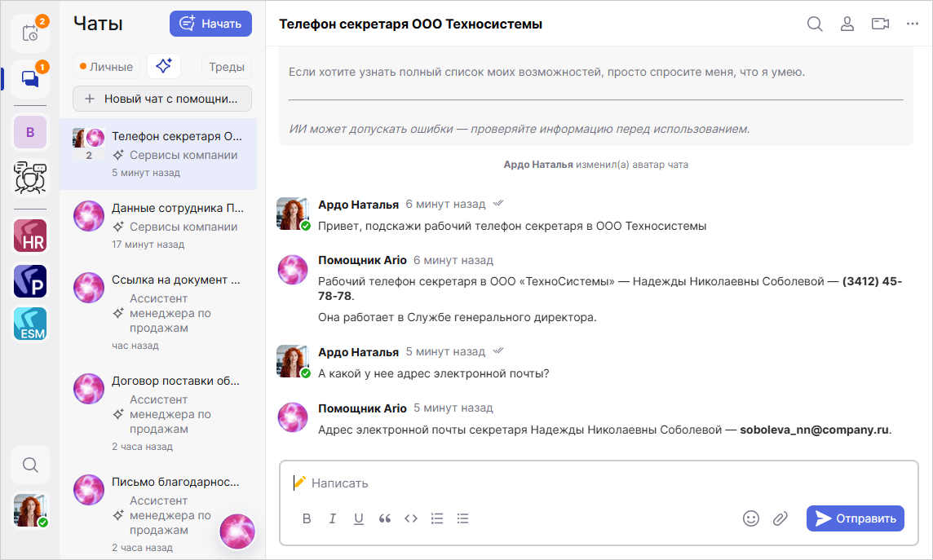Attach a file using the paperclip icon

[780, 518]
